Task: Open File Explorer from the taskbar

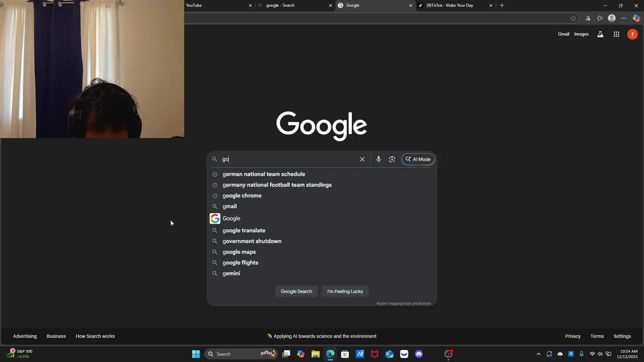Action: pyautogui.click(x=315, y=354)
